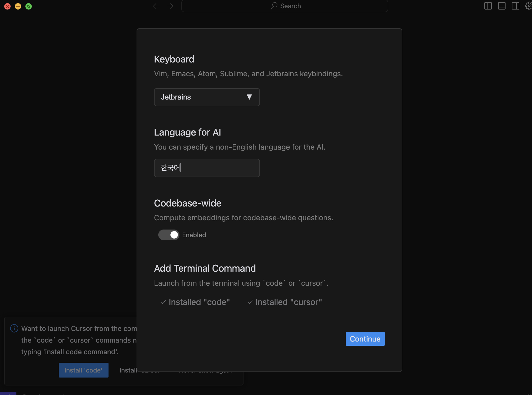Close the window with the red button
This screenshot has height=395, width=532.
tap(7, 6)
